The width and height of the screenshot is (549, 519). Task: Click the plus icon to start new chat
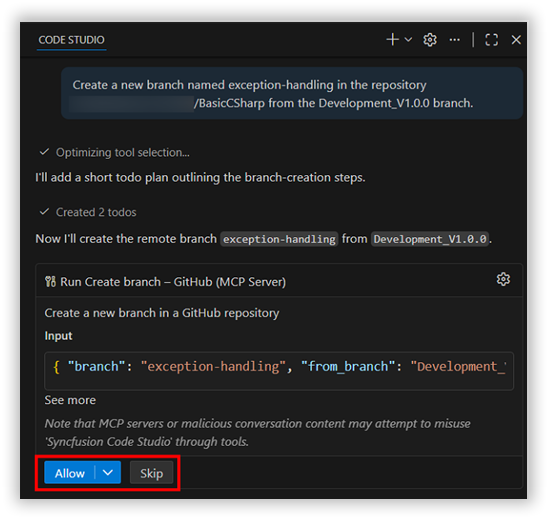click(392, 40)
